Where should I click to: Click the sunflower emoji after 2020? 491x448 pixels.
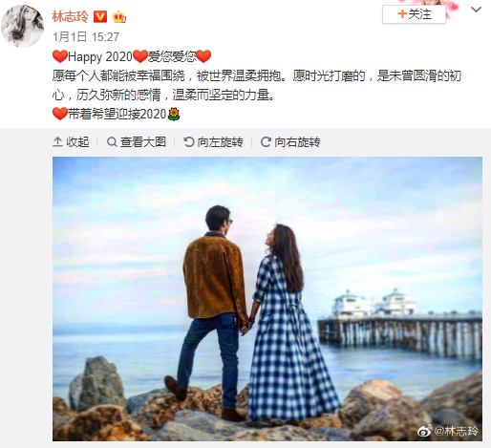coord(174,114)
